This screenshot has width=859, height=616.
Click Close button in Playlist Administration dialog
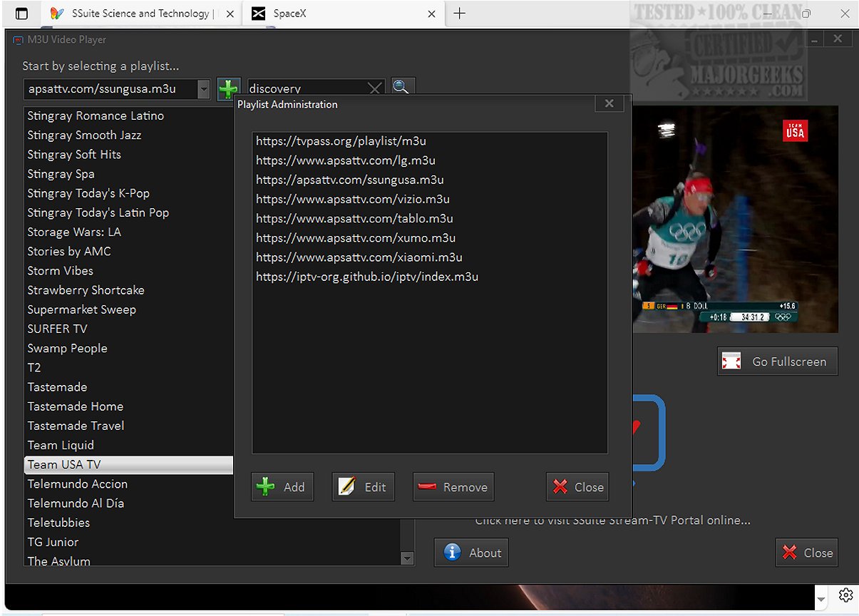click(577, 487)
